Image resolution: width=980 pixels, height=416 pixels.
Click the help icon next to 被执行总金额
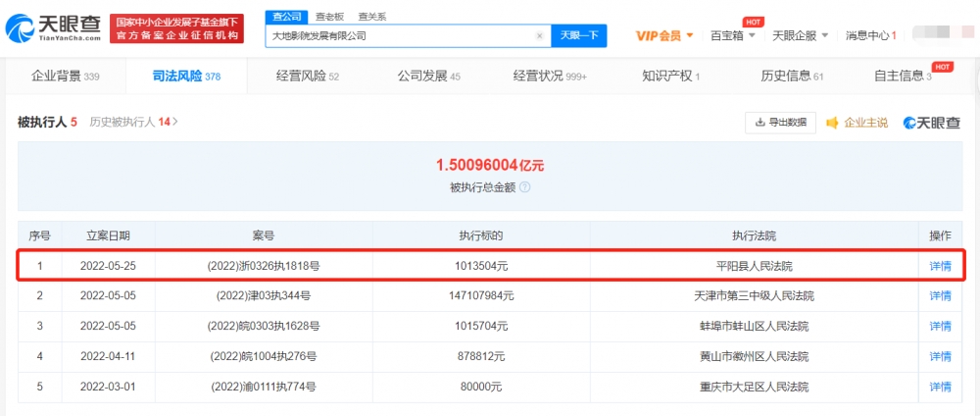tap(525, 187)
